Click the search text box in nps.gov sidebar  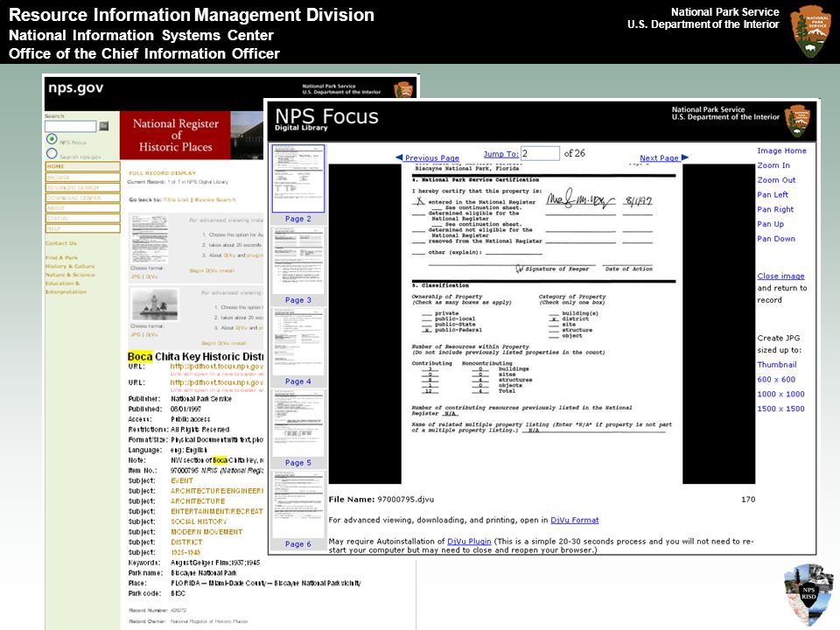(x=71, y=126)
